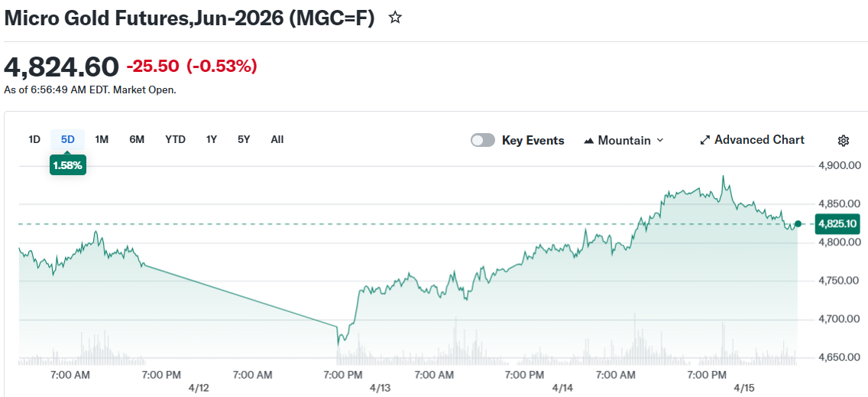Screen dimensions: 868x397
Task: Open the Advanced Chart link
Action: [x=753, y=140]
